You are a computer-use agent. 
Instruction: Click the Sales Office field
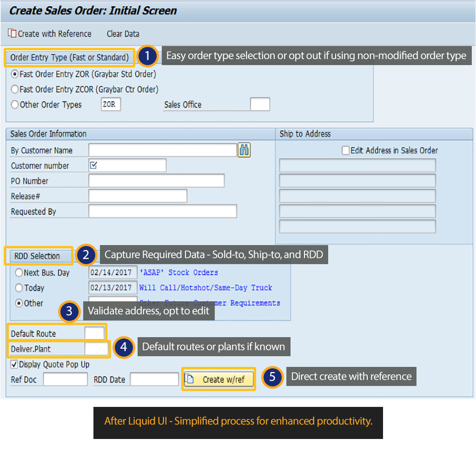pyautogui.click(x=260, y=105)
